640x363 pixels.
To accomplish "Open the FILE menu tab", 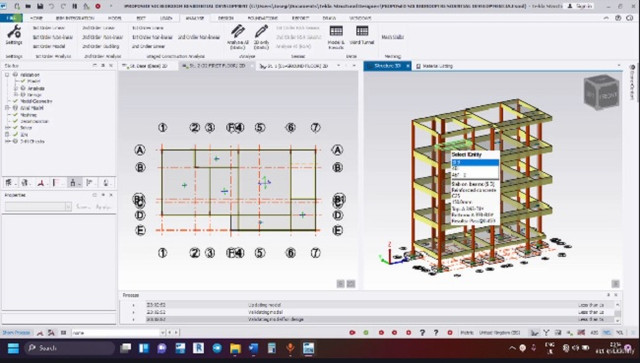I will click(x=11, y=18).
